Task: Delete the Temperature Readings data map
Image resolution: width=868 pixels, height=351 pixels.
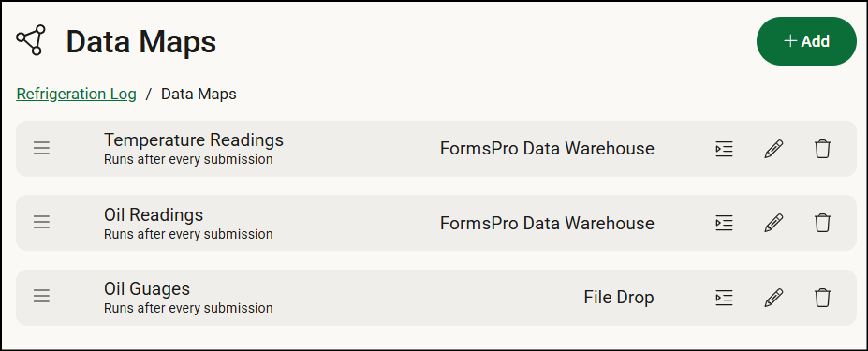Action: click(823, 149)
